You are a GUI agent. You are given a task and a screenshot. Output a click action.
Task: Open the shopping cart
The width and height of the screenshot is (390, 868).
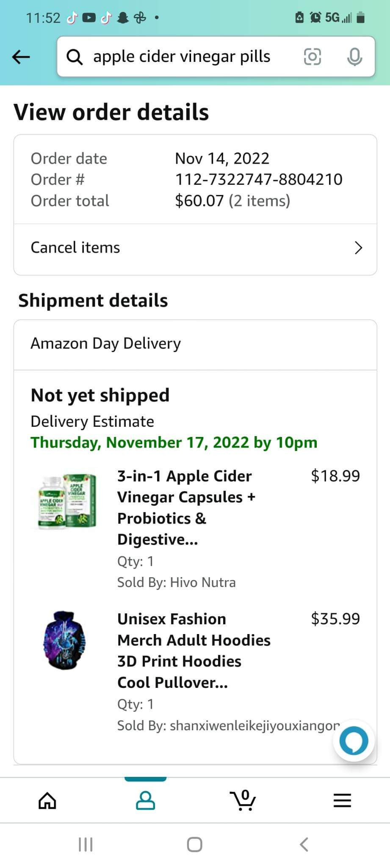(243, 801)
